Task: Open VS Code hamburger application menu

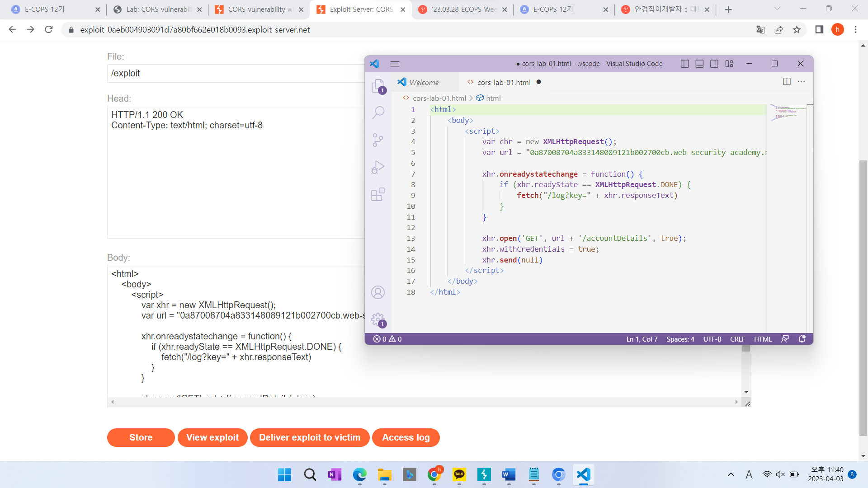Action: pos(395,64)
